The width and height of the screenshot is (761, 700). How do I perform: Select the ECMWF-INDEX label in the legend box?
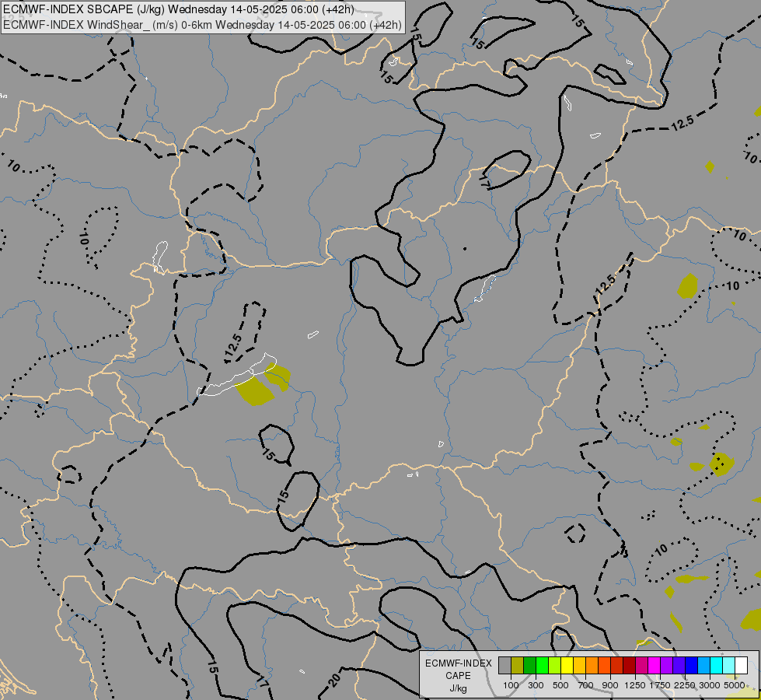pyautogui.click(x=458, y=663)
